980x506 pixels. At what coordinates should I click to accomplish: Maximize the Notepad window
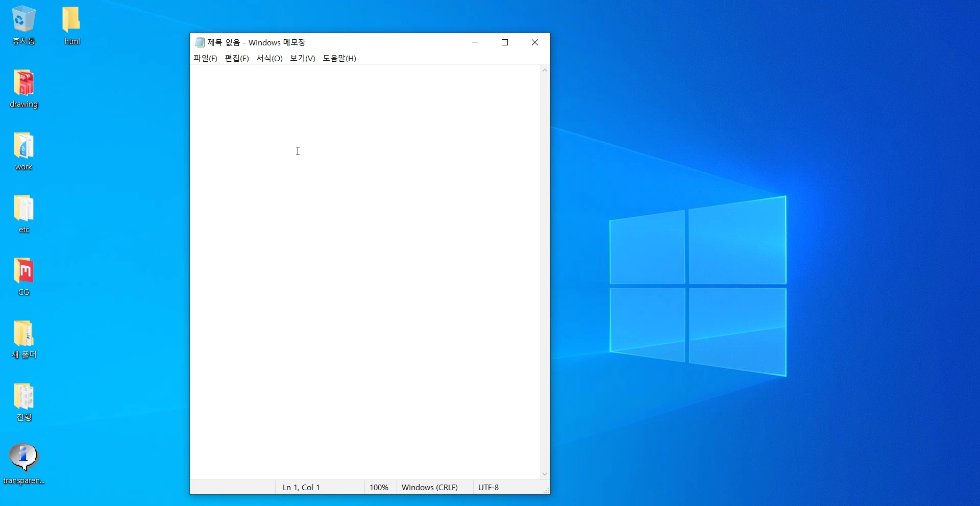pyautogui.click(x=505, y=42)
